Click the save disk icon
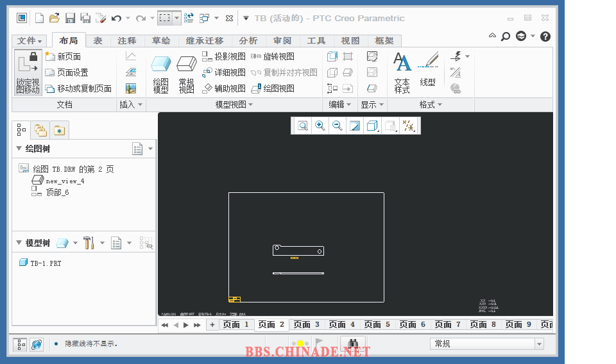The width and height of the screenshot is (616, 364). (x=71, y=18)
